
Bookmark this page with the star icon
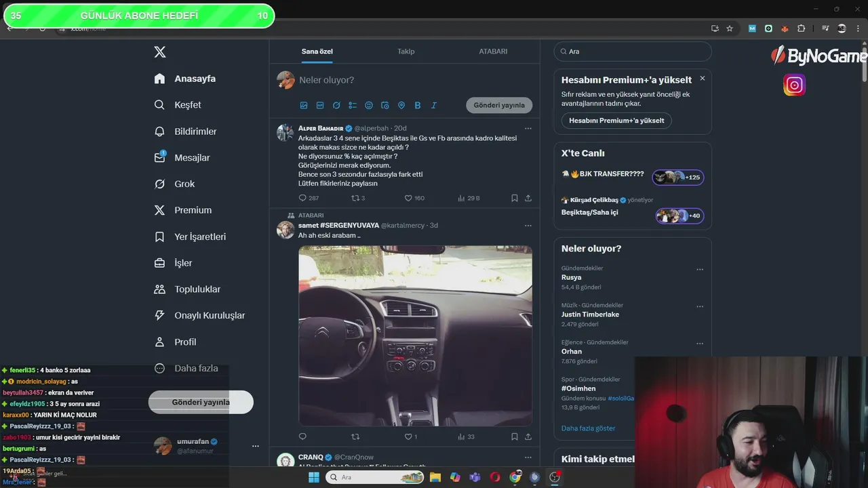[x=730, y=28]
